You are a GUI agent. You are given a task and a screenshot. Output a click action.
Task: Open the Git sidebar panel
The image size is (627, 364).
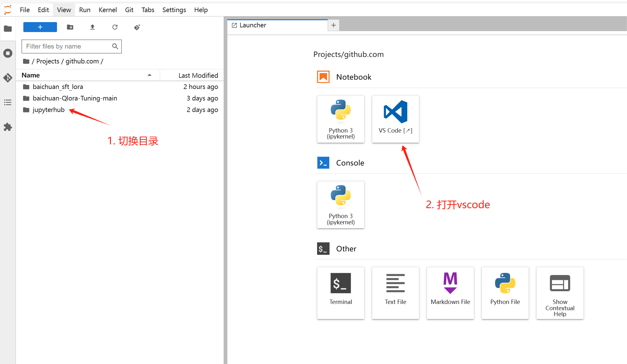[x=8, y=77]
